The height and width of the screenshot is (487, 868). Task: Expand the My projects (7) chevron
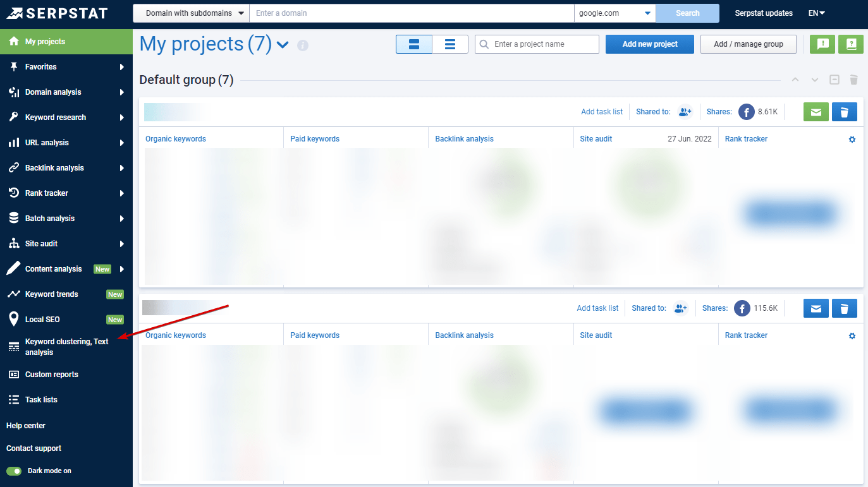click(x=282, y=45)
